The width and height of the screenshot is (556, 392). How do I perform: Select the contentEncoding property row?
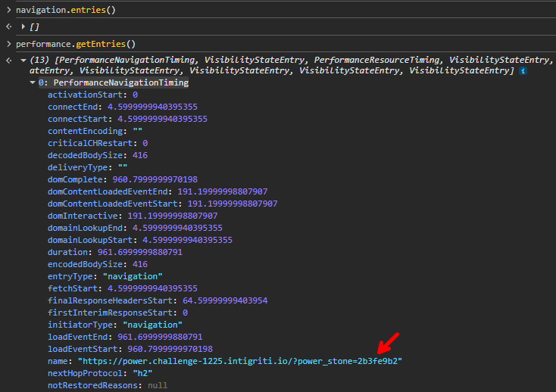click(x=95, y=131)
